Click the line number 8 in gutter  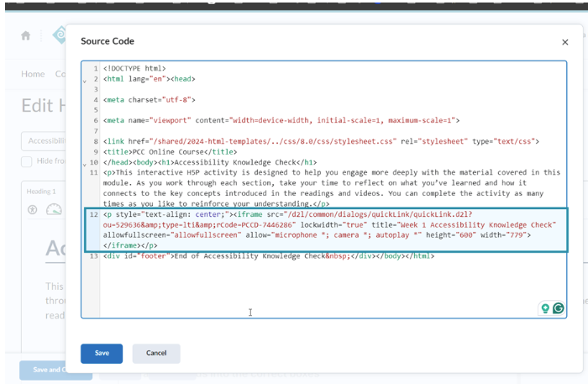point(96,141)
